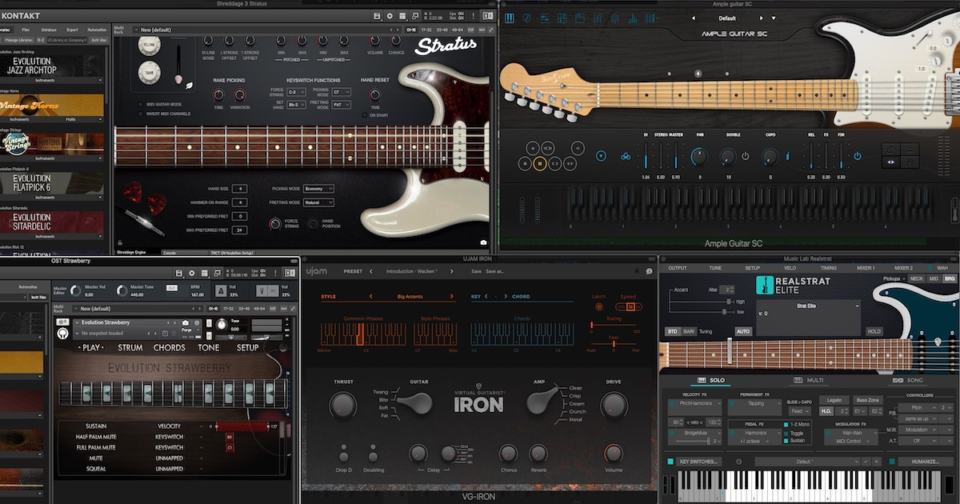This screenshot has height=504, width=960.
Task: Click the ujam logo in UJAM IRON
Action: coord(317,271)
